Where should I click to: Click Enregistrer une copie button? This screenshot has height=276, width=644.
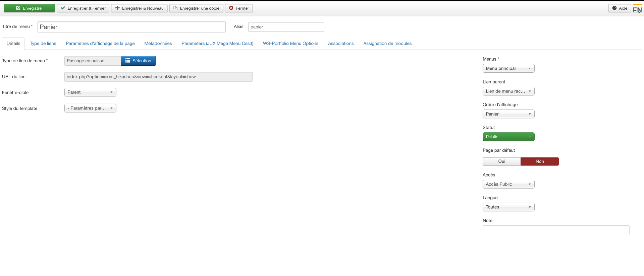(x=196, y=8)
